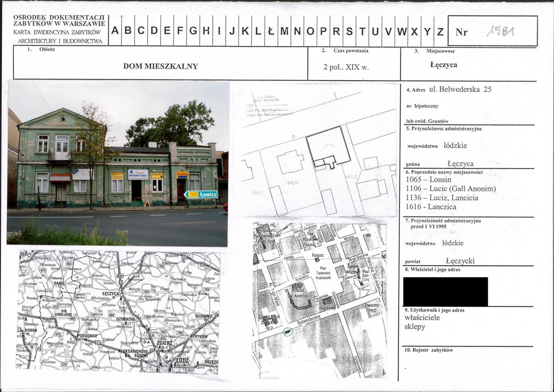Open the regional road map thumbnail
Screen dimensions: 554x392
coord(118,312)
